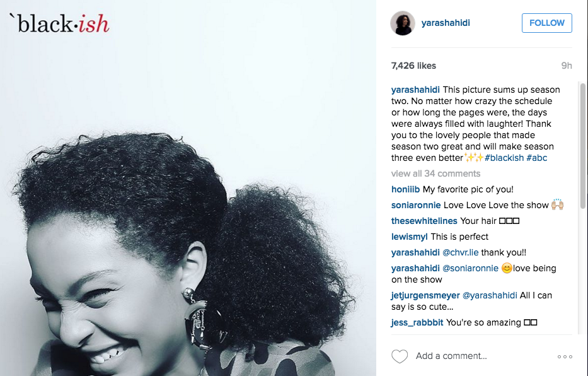Image resolution: width=588 pixels, height=376 pixels.
Task: Expand view all 34 comments
Action: click(x=435, y=173)
